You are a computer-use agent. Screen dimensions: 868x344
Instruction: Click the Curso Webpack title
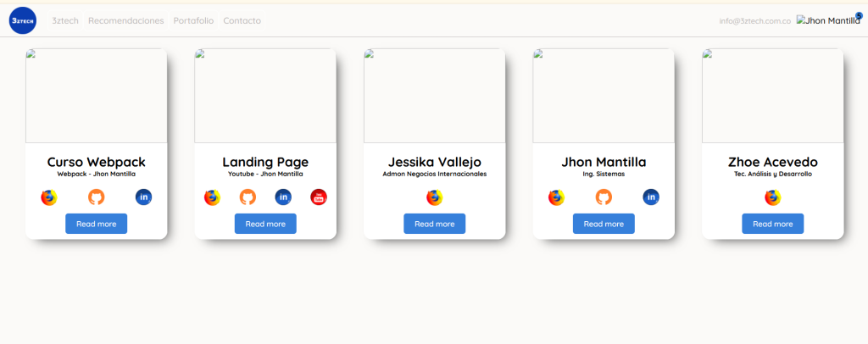(97, 162)
